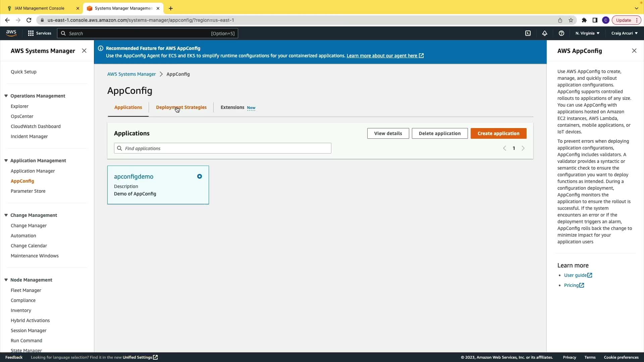644x362 pixels.
Task: Click the Create application button
Action: click(498, 133)
